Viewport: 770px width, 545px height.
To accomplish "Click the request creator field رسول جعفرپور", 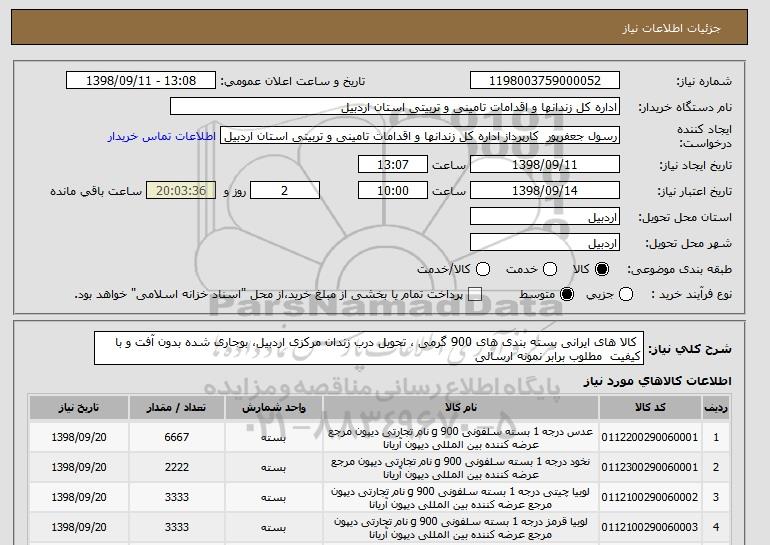I will 420,136.
